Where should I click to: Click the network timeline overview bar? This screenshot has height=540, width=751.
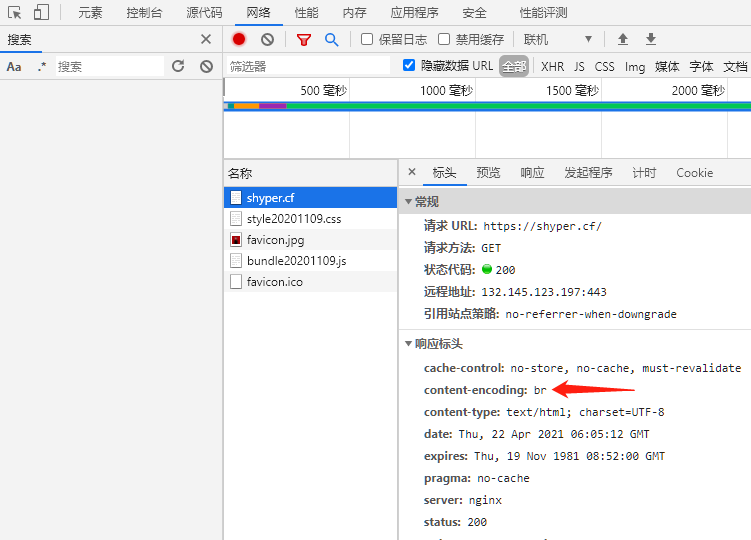487,106
